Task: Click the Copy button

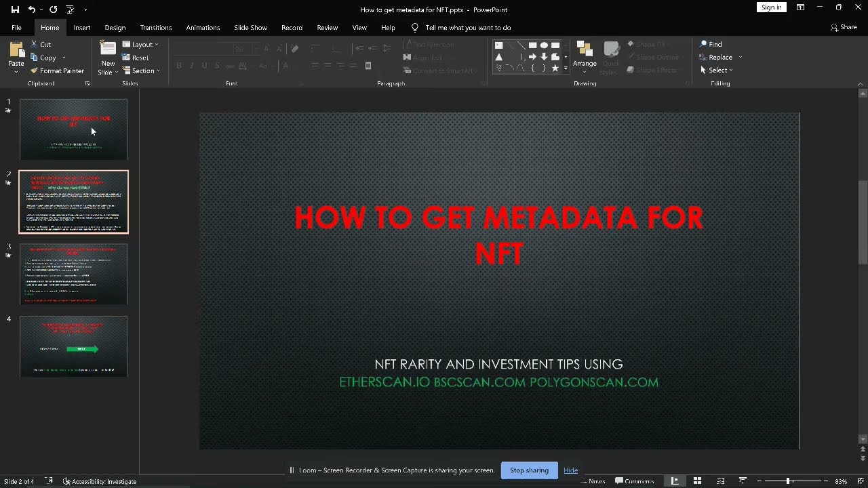Action: click(43, 58)
